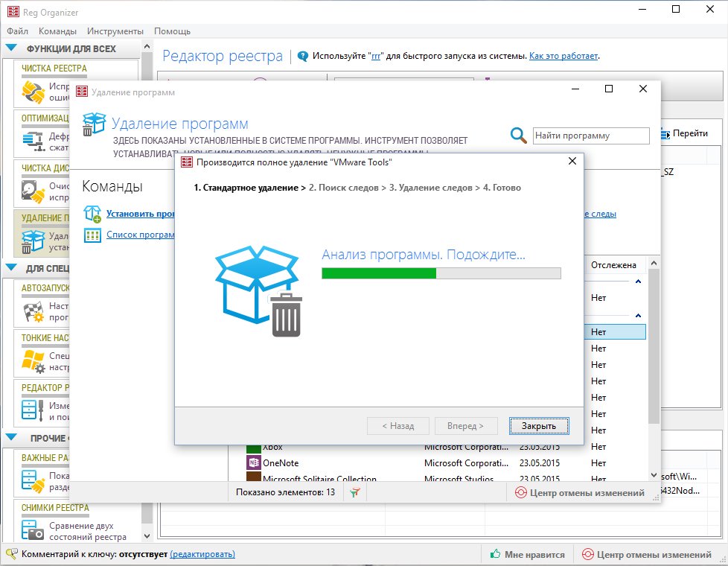Screen dimensions: 728x566
Task: Open the Инструменты menu
Action: [115, 31]
